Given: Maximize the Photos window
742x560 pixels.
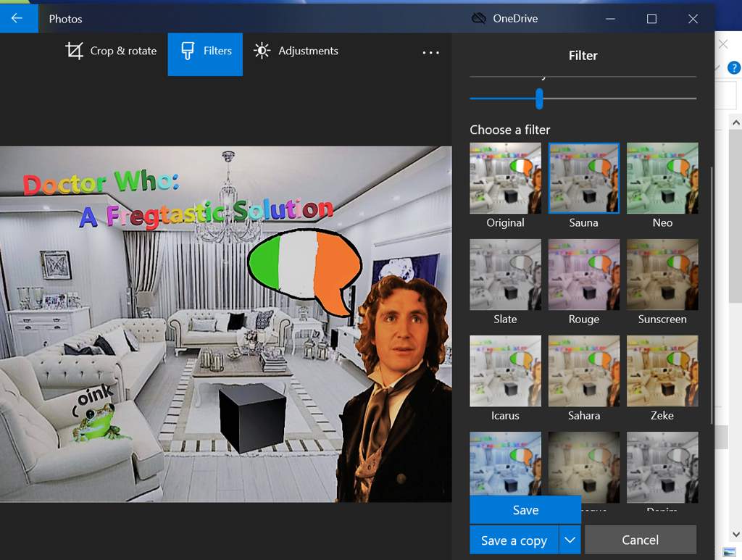Looking at the screenshot, I should tap(651, 19).
